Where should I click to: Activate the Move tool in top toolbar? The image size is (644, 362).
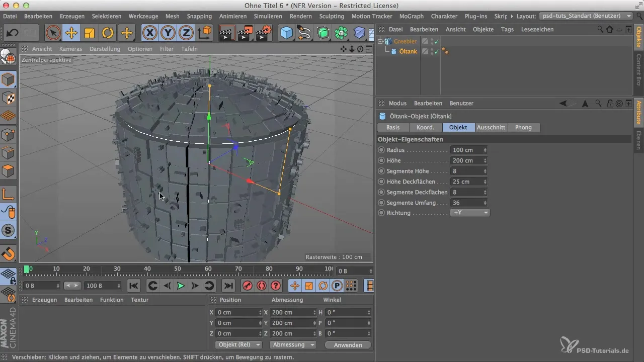coord(71,34)
